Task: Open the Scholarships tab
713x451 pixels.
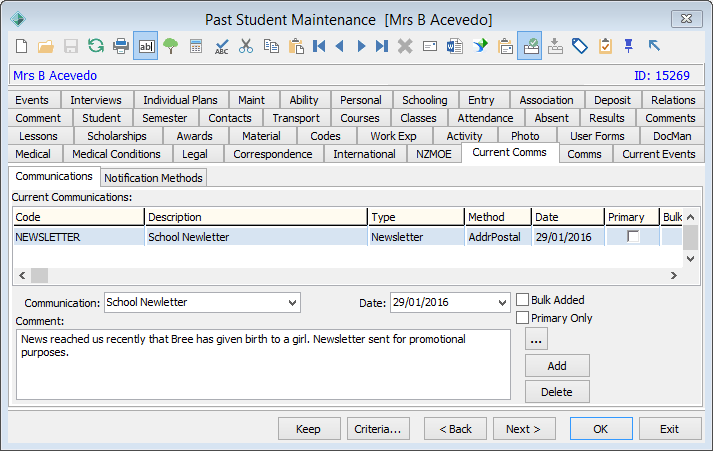Action: (x=117, y=136)
